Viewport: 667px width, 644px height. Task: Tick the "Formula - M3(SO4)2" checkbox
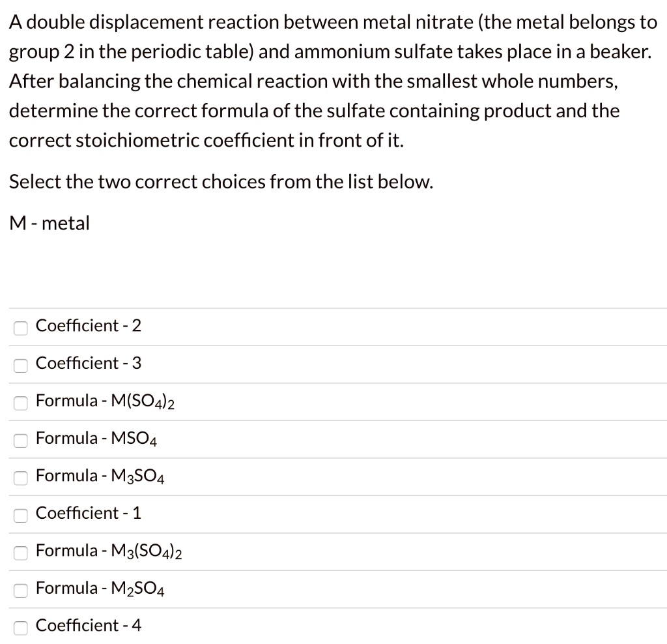[20, 553]
